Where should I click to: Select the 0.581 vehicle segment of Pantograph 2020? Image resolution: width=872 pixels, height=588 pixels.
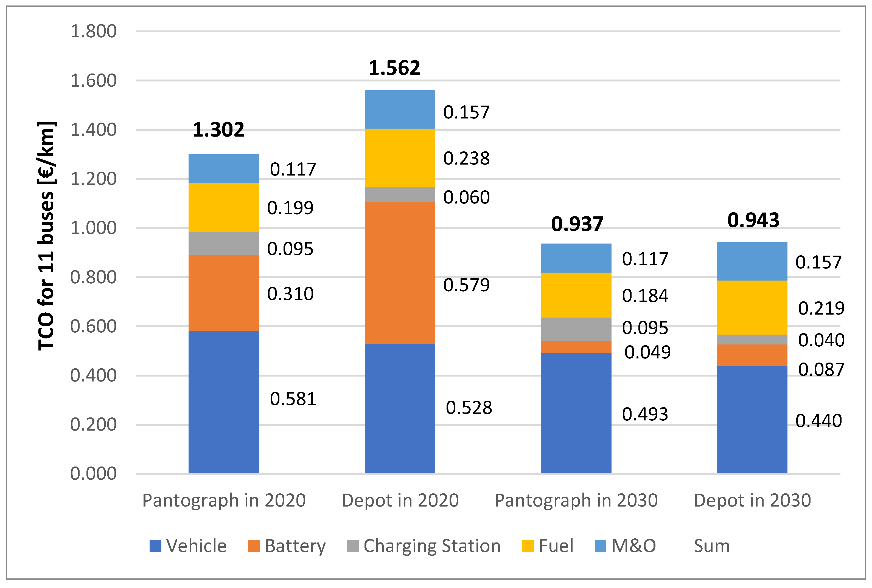point(224,402)
